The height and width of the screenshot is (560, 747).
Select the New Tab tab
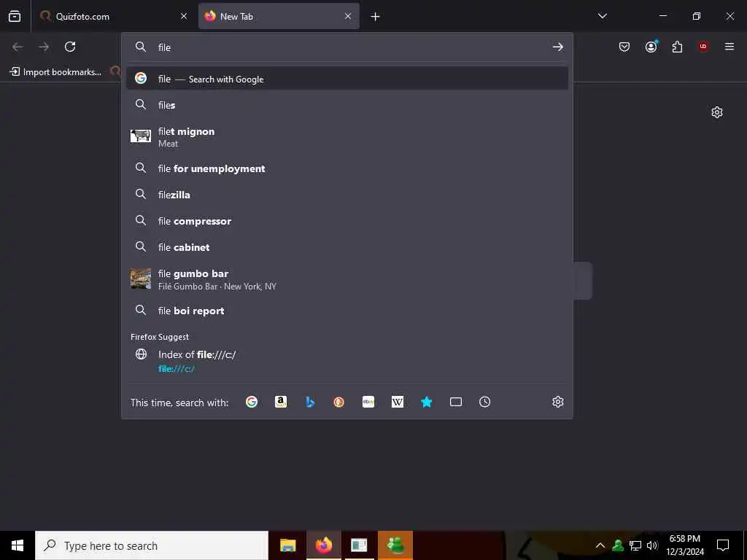(279, 17)
